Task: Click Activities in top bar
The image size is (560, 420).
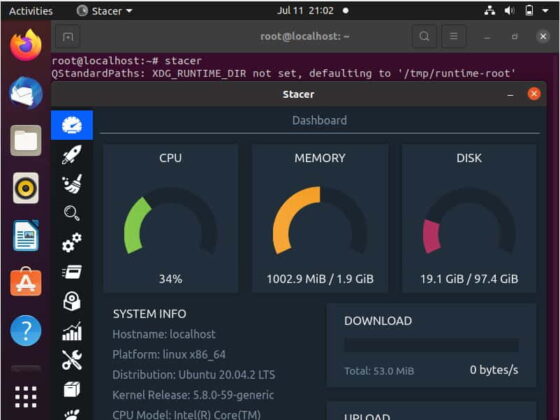Action: (31, 11)
